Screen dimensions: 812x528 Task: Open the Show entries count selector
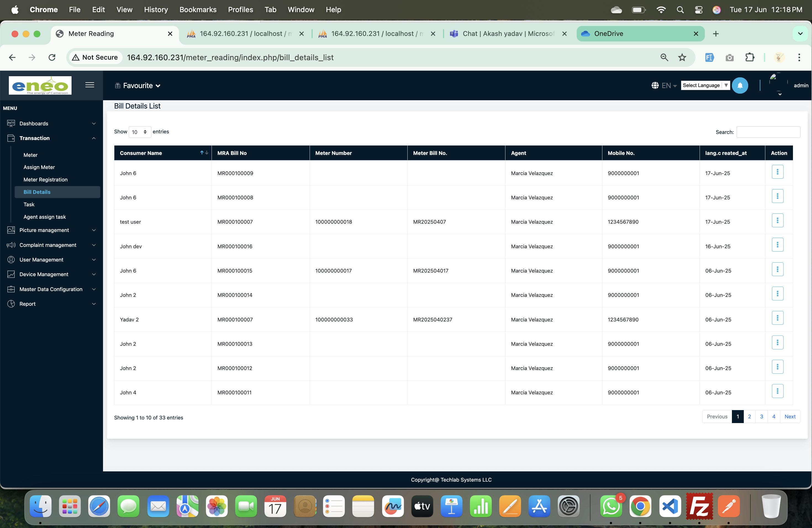coord(139,132)
